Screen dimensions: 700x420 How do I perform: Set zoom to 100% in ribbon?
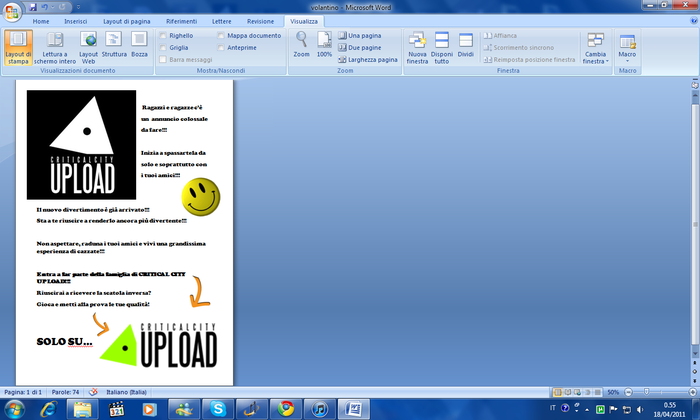coord(324,45)
